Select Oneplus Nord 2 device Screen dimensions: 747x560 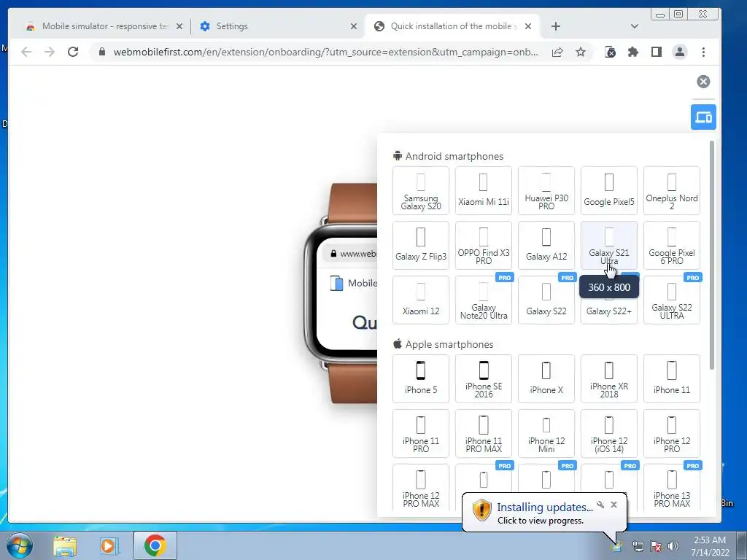[672, 190]
